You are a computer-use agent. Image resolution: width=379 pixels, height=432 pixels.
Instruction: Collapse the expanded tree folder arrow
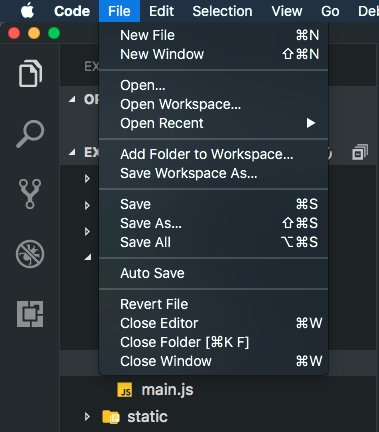point(88,257)
